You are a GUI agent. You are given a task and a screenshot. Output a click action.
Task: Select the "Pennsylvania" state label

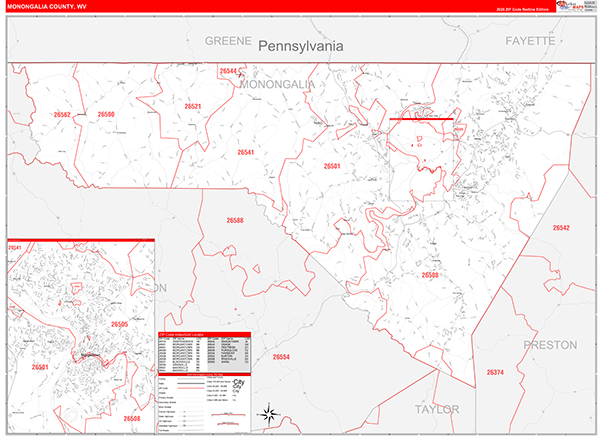coord(301,46)
